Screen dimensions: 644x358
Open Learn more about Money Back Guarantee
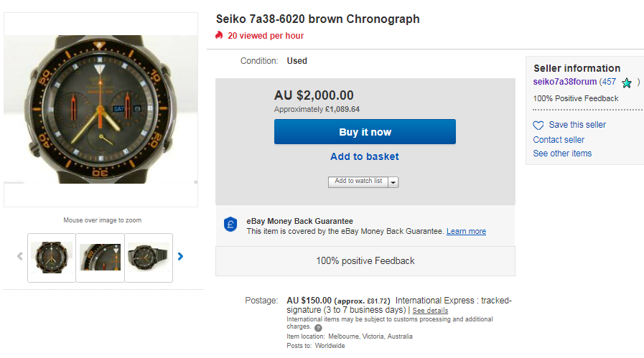point(466,232)
